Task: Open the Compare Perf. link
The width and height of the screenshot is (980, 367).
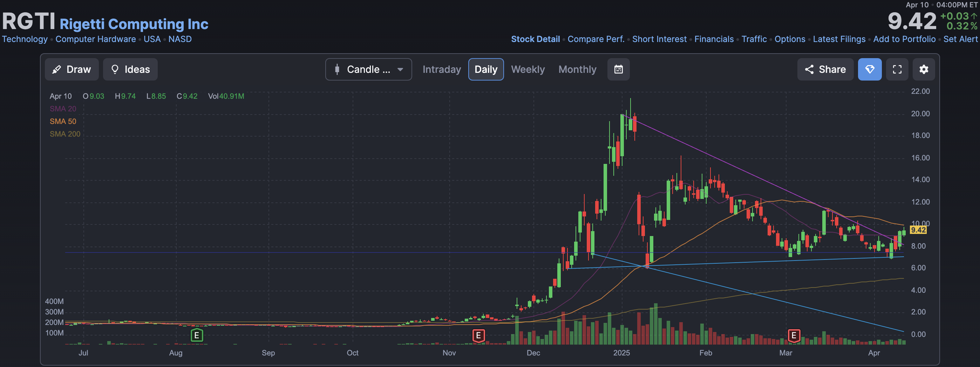Action: click(596, 39)
